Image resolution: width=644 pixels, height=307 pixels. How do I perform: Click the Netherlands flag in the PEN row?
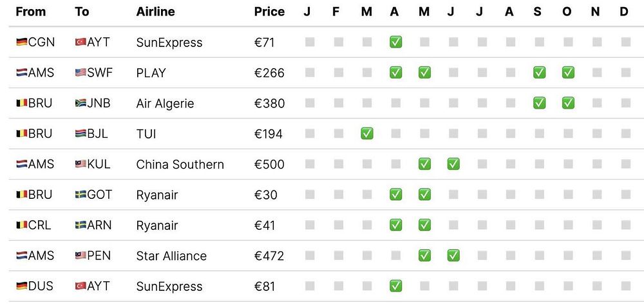pyautogui.click(x=22, y=256)
